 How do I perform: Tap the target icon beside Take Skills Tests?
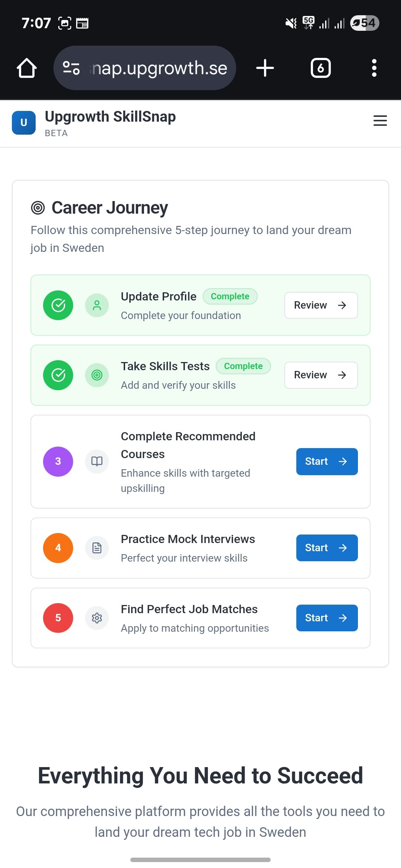tap(97, 375)
